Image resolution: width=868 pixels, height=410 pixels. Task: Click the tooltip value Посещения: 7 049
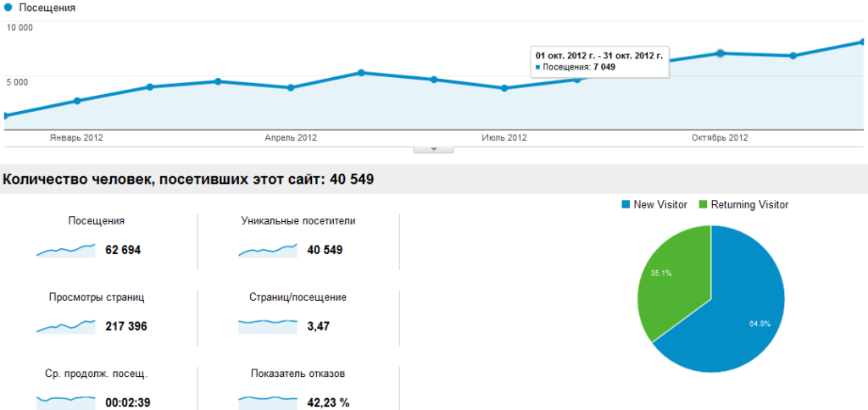tap(579, 67)
